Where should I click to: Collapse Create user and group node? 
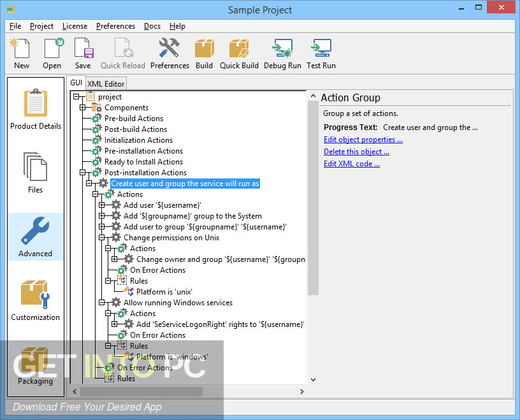89,184
